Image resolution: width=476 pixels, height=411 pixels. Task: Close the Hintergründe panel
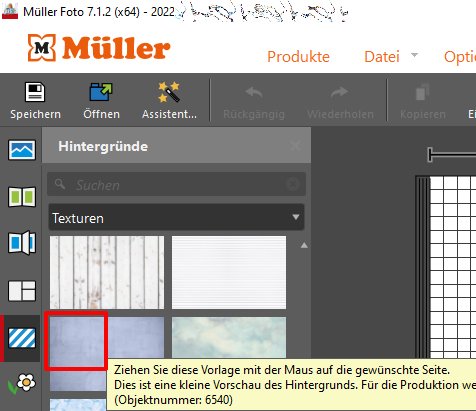(295, 146)
